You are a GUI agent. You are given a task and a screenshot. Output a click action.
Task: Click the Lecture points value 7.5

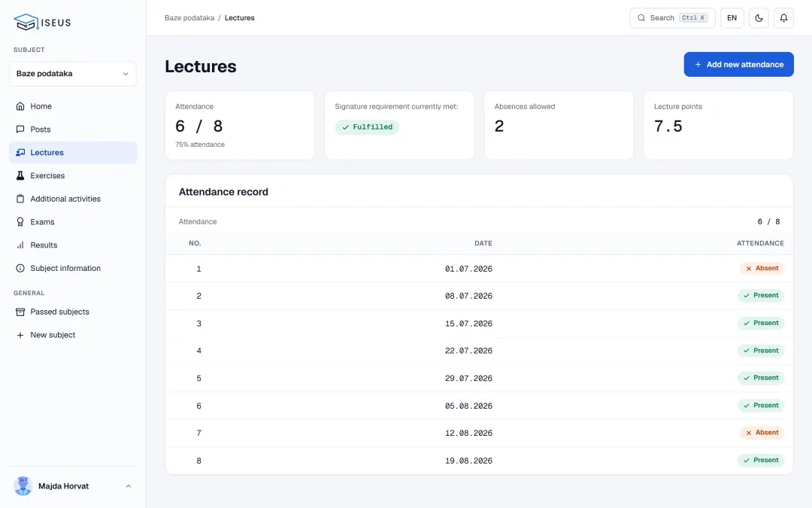point(668,126)
